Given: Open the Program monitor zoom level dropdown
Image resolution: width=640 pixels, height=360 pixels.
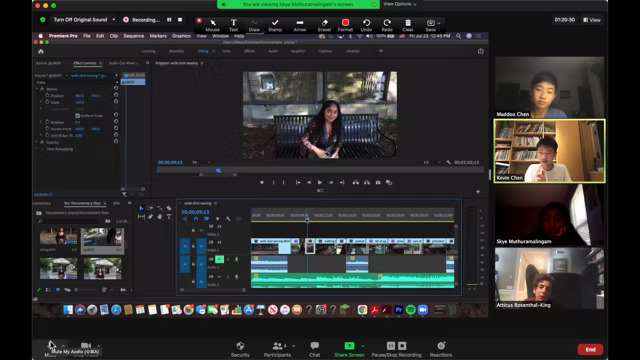Looking at the screenshot, I should tap(201, 162).
